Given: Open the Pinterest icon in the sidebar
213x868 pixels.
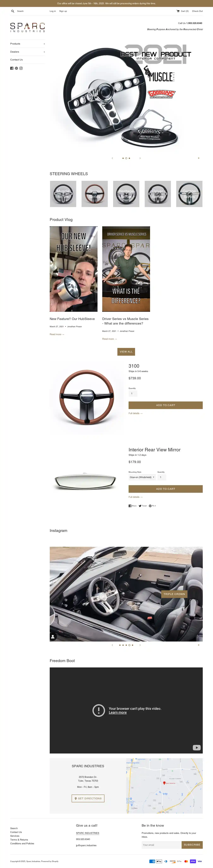Looking at the screenshot, I should pos(16,68).
